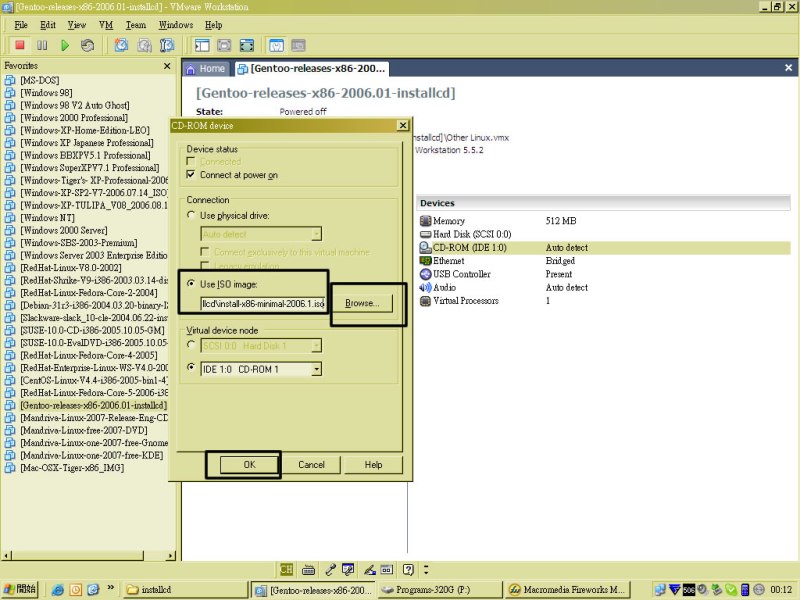Click the green Power On toolbar icon
The height and width of the screenshot is (600, 800).
coord(65,45)
